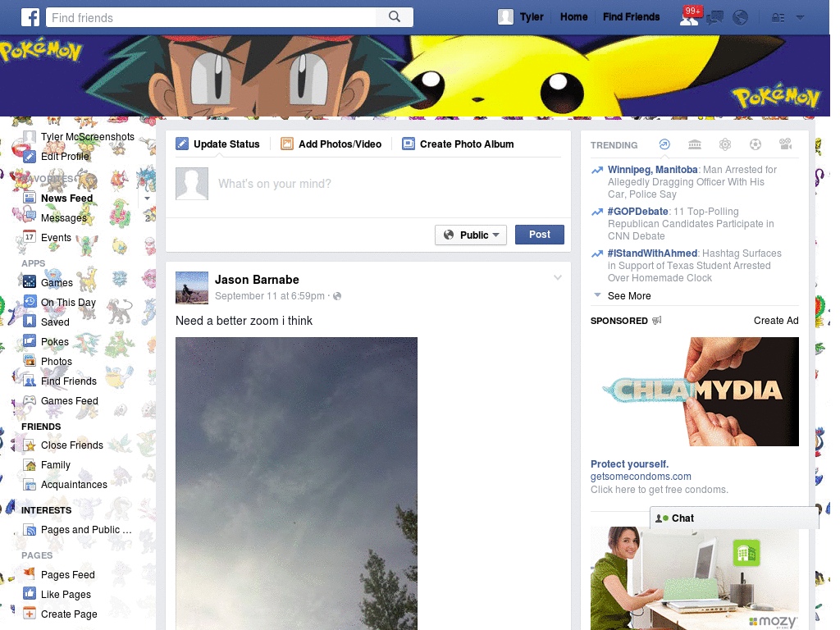The width and height of the screenshot is (840, 630).
Task: Select the Top Trends icon
Action: [664, 144]
